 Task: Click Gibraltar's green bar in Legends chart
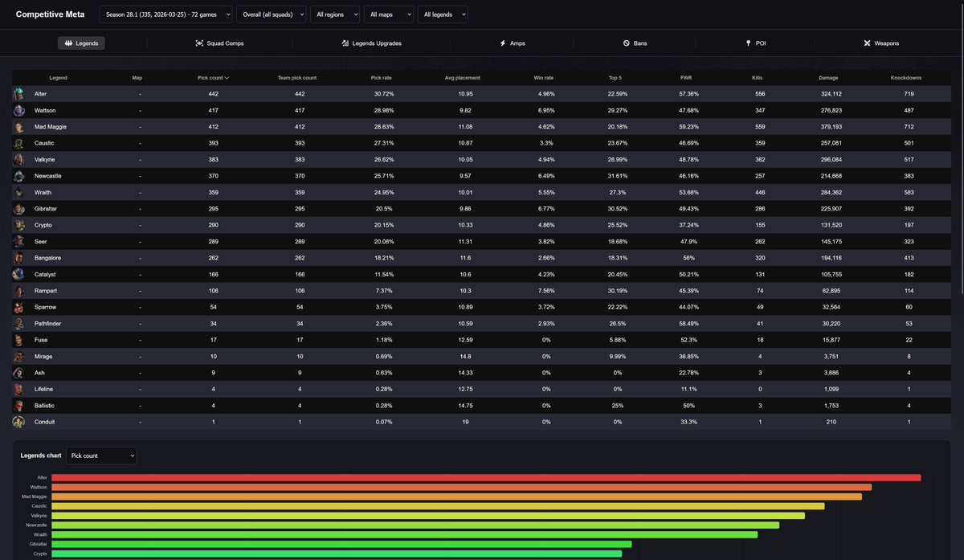pyautogui.click(x=341, y=544)
